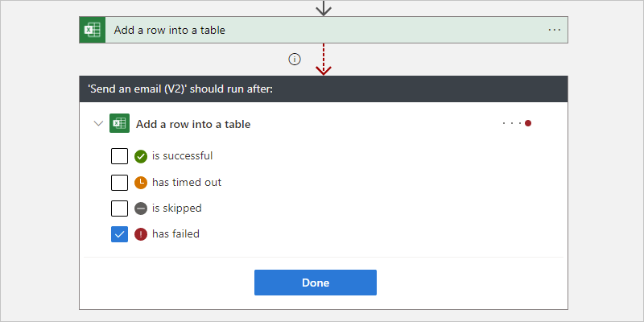Click the red failed exclamation icon

[141, 234]
